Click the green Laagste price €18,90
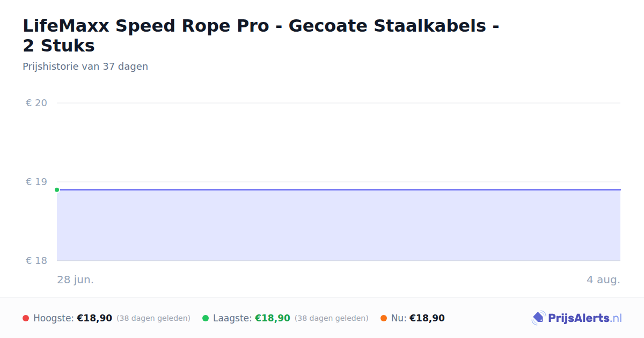Image resolution: width=644 pixels, height=338 pixels. pyautogui.click(x=273, y=318)
